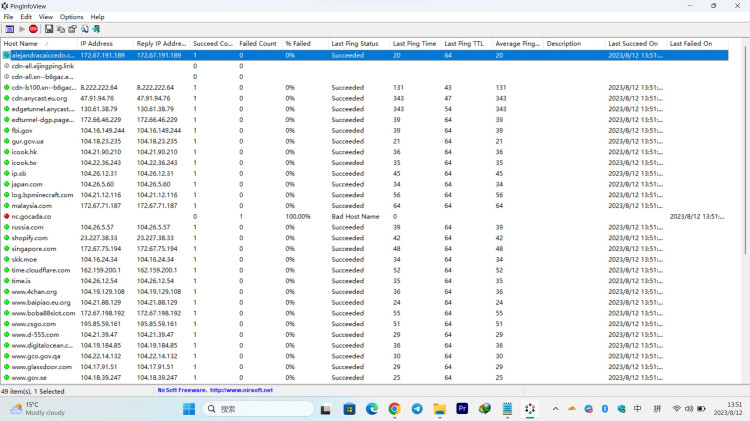Show hidden system tray icons chevron
This screenshot has width=750, height=421.
tap(555, 409)
